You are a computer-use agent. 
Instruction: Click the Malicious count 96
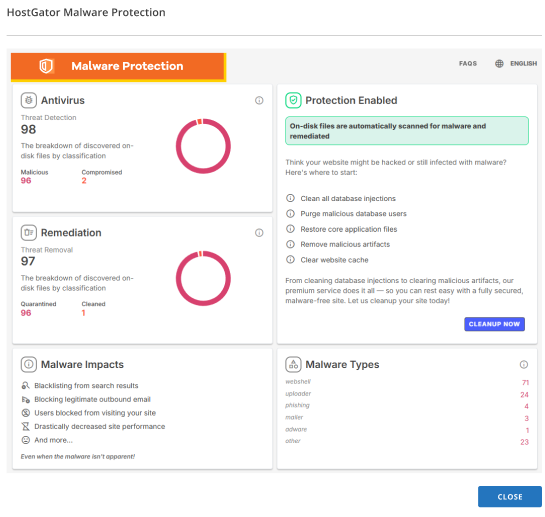pos(26,180)
